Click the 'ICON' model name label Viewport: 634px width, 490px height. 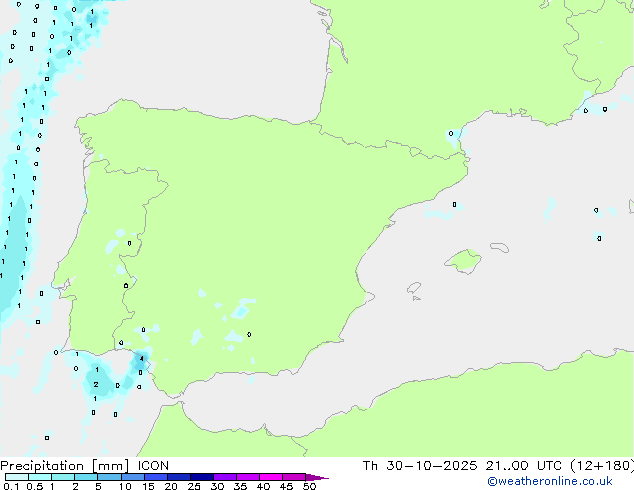153,466
